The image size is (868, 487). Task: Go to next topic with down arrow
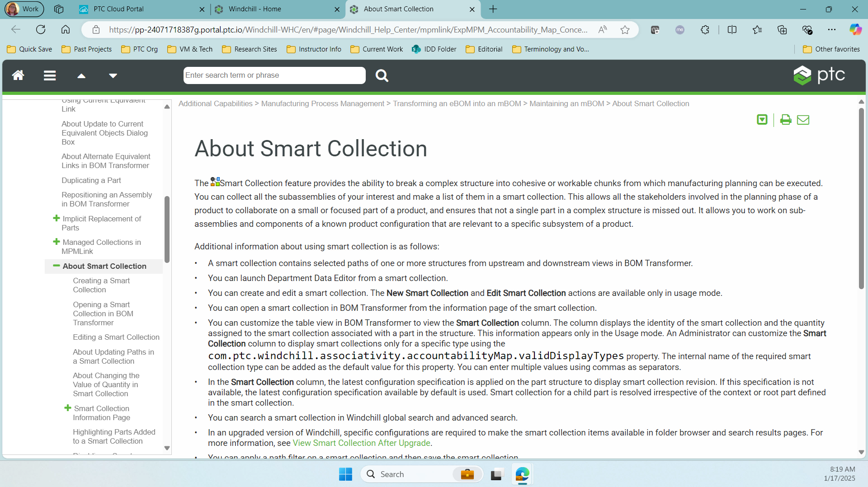(113, 76)
